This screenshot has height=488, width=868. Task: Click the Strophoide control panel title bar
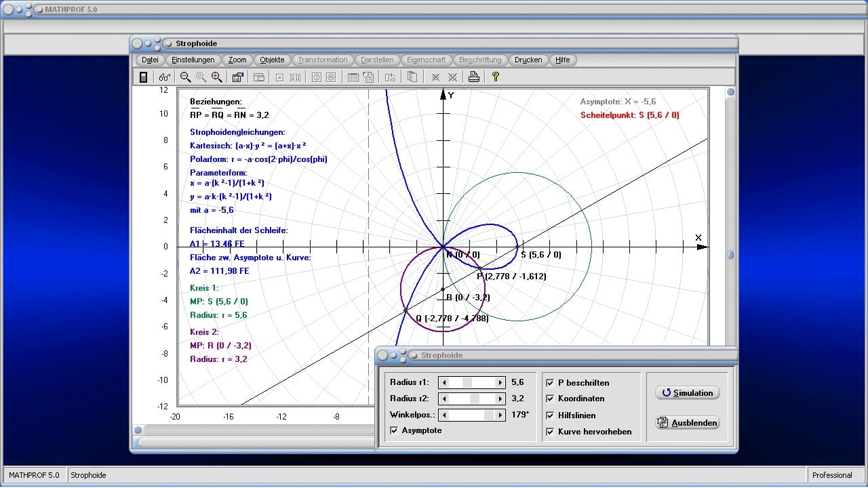(x=557, y=355)
